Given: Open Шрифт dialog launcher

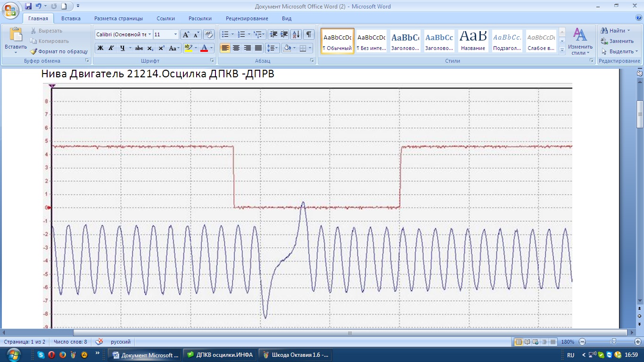Looking at the screenshot, I should coord(212,61).
